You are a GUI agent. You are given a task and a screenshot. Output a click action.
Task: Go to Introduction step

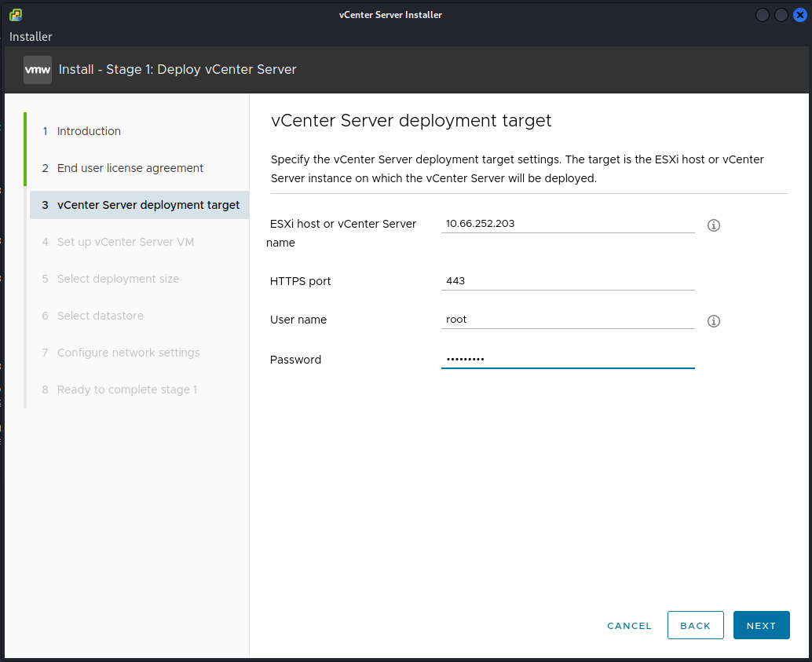[89, 131]
